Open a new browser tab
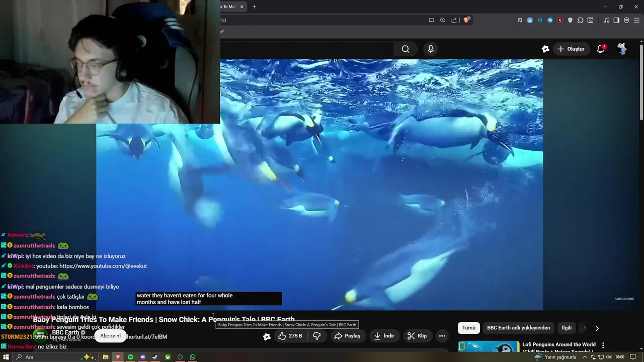The height and width of the screenshot is (362, 644). [254, 7]
